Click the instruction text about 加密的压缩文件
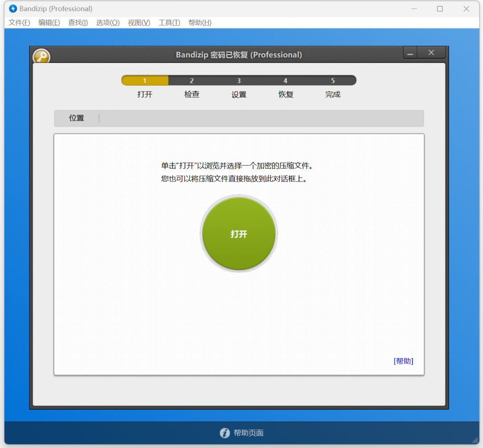Screen dimensions: 483x448 pyautogui.click(x=237, y=165)
